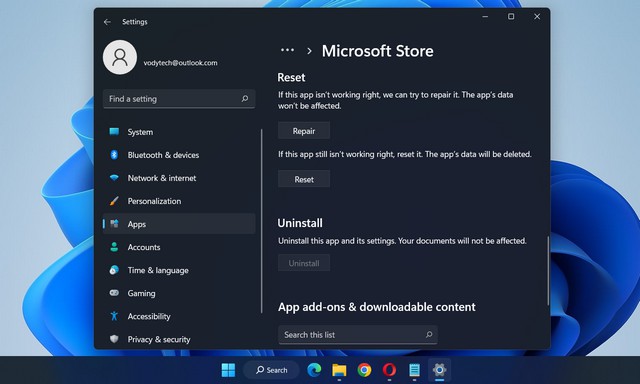640x384 pixels.
Task: Open Network & internet settings
Action: [179, 178]
